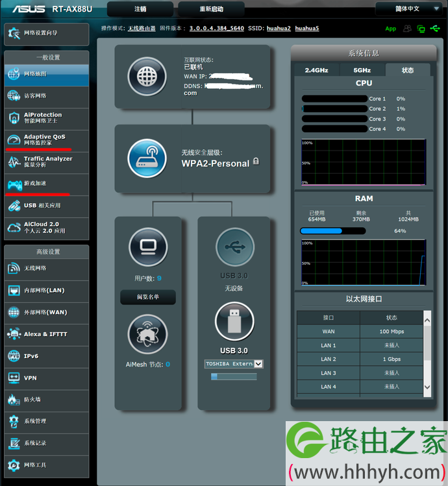Image resolution: width=448 pixels, height=486 pixels.
Task: Click the USB application icon in sidebar
Action: pos(14,206)
